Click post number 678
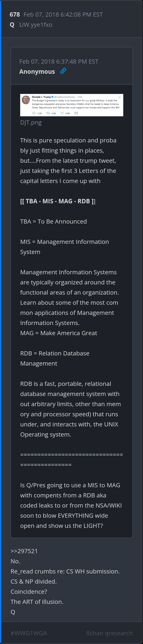 (x=15, y=15)
